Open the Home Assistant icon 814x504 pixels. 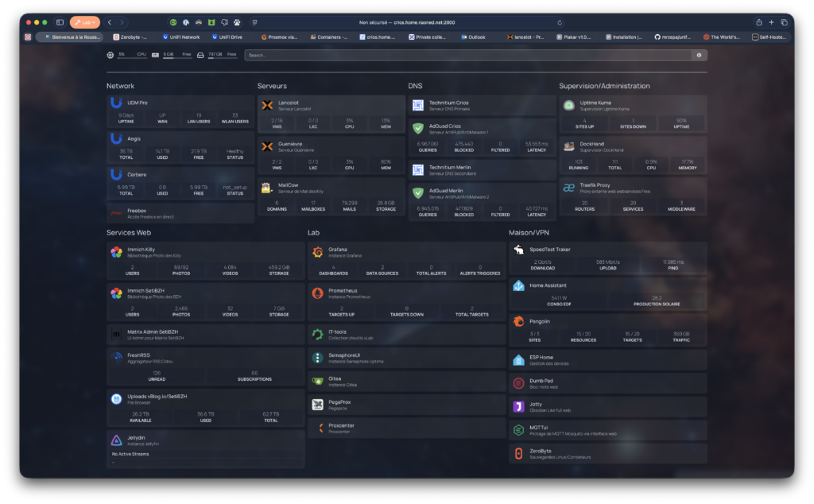pos(518,285)
